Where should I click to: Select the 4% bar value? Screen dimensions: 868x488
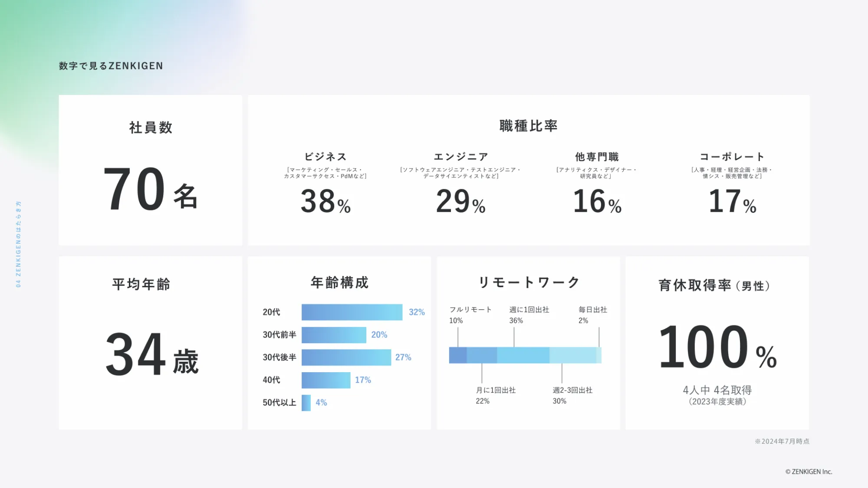click(x=321, y=403)
